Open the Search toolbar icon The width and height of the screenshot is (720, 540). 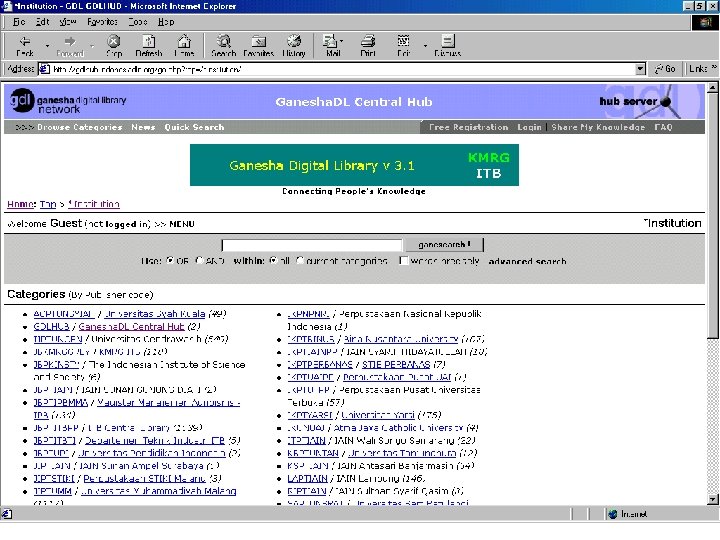coord(224,45)
